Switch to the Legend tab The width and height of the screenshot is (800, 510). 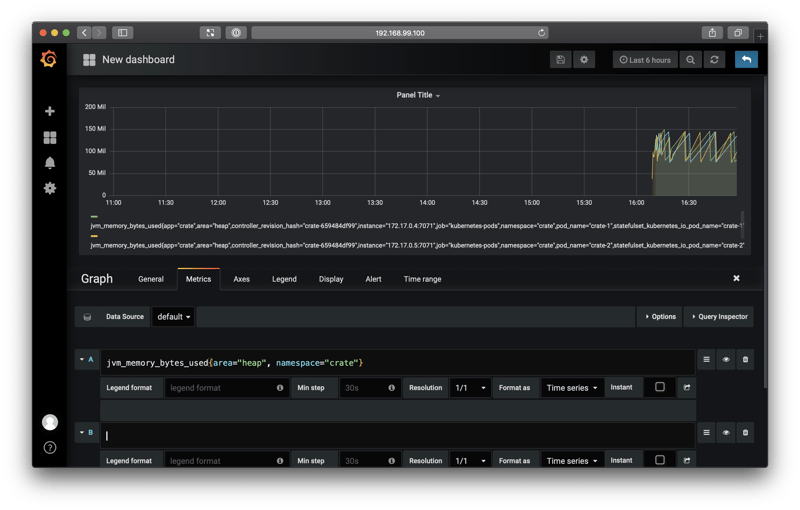point(284,279)
